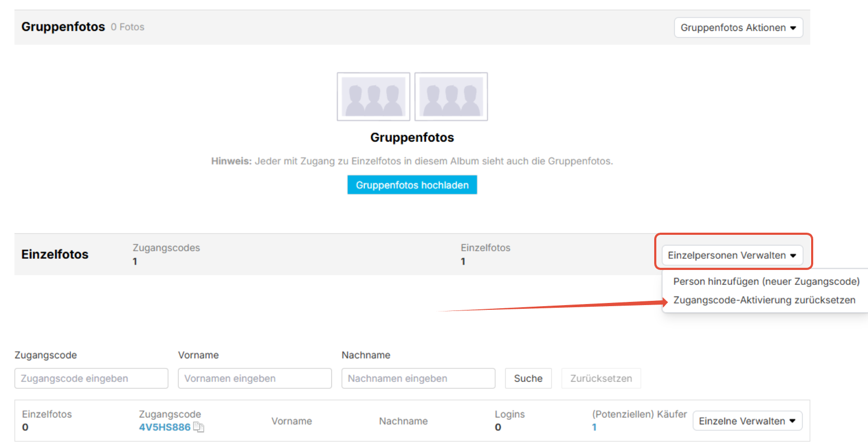The height and width of the screenshot is (443, 868).
Task: Open the potential buyers count link
Action: 594,427
